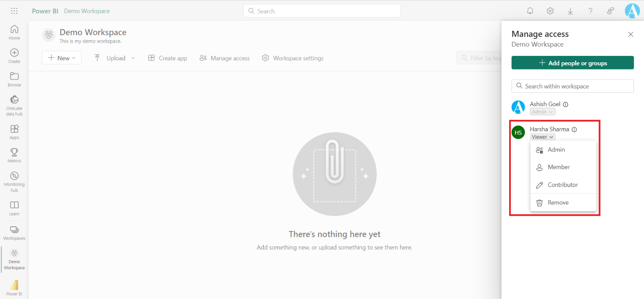Open the app launcher grid icon

click(14, 11)
